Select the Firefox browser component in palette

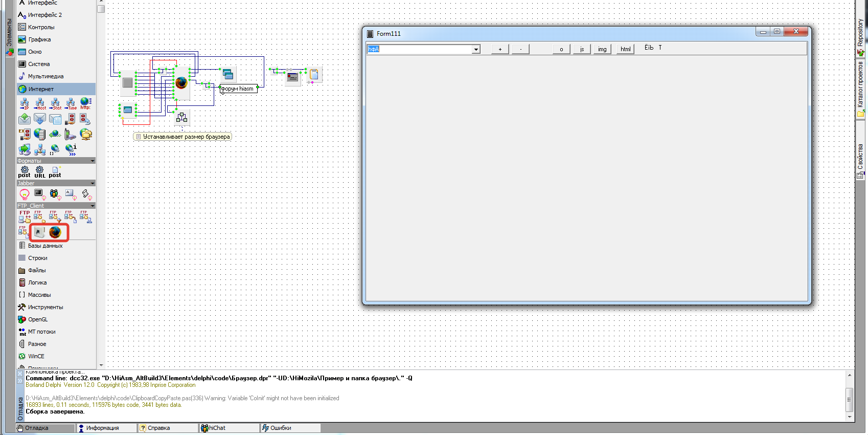(x=55, y=232)
